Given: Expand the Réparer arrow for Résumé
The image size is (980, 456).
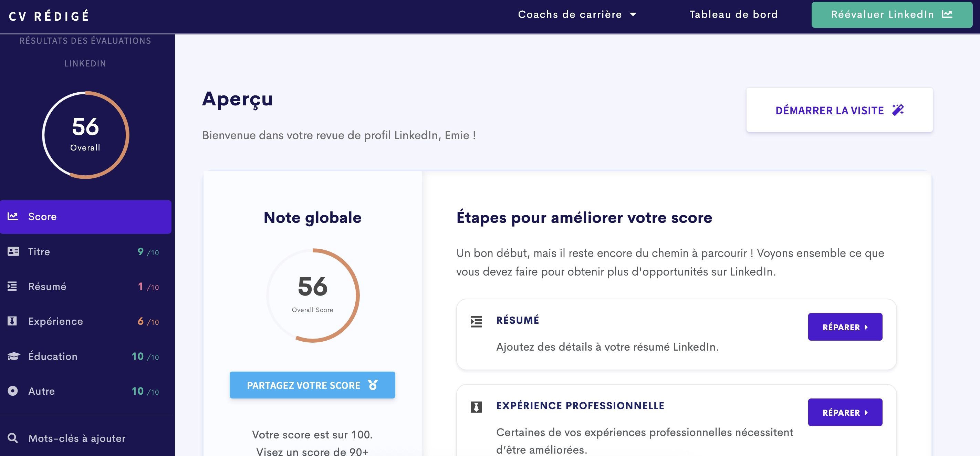Looking at the screenshot, I should coord(867,327).
